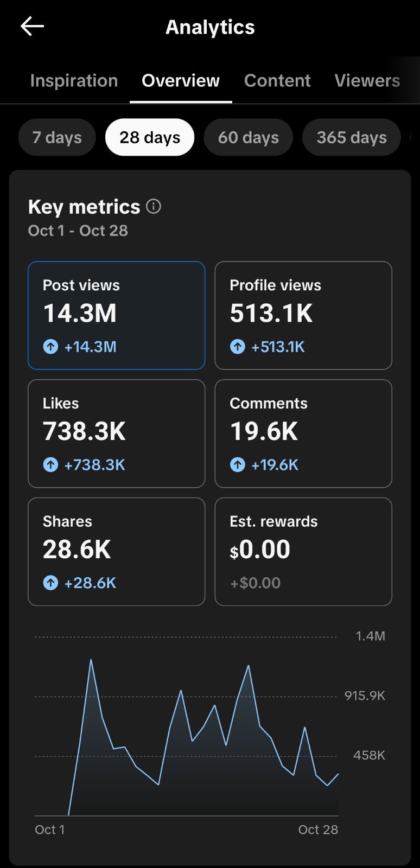
Task: Select the Likes metric card
Action: (x=117, y=433)
